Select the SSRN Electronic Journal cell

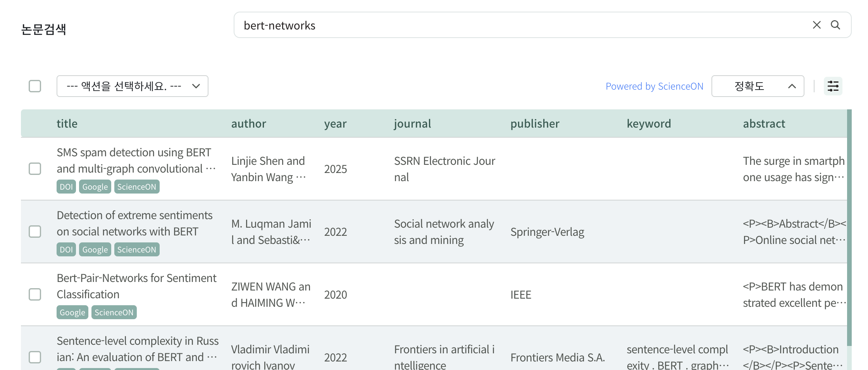coord(445,169)
